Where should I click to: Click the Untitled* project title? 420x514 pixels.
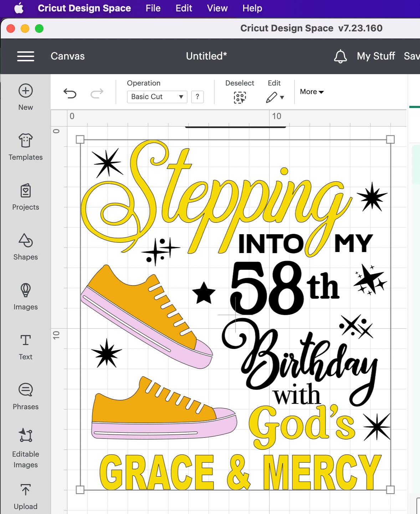(x=206, y=56)
